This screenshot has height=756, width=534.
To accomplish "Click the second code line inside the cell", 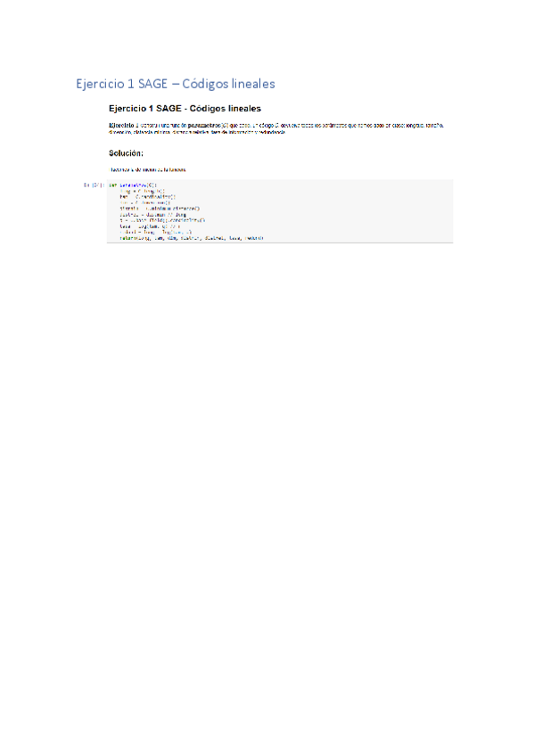I will 142,191.
